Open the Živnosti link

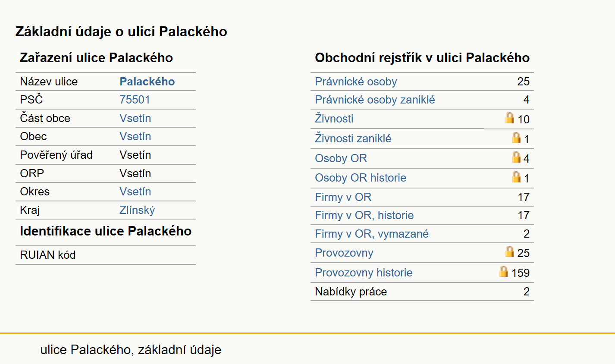334,119
